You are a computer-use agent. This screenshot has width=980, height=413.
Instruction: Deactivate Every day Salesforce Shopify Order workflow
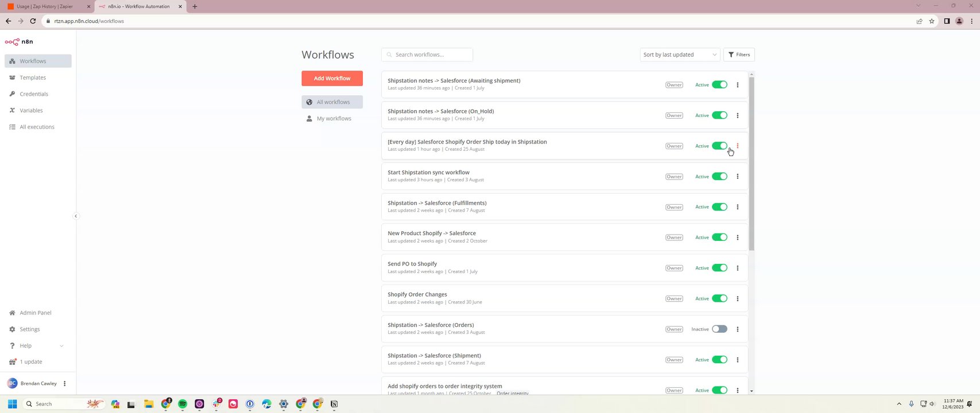click(x=719, y=146)
